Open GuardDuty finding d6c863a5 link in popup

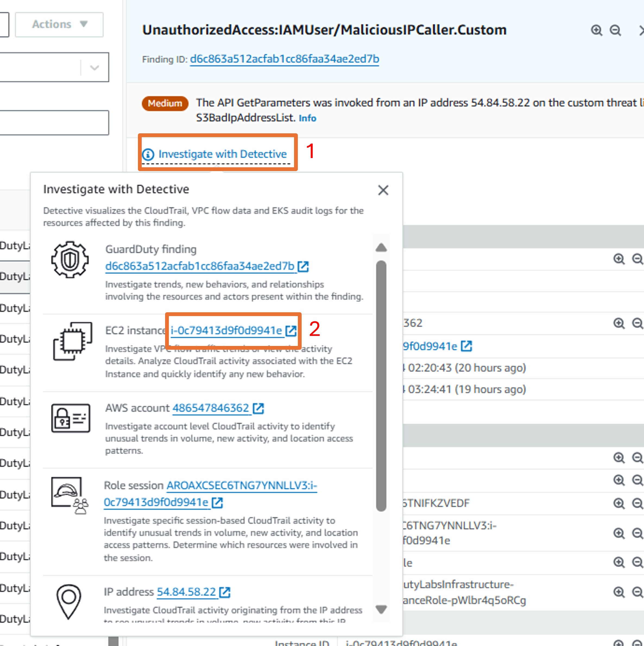click(x=200, y=266)
